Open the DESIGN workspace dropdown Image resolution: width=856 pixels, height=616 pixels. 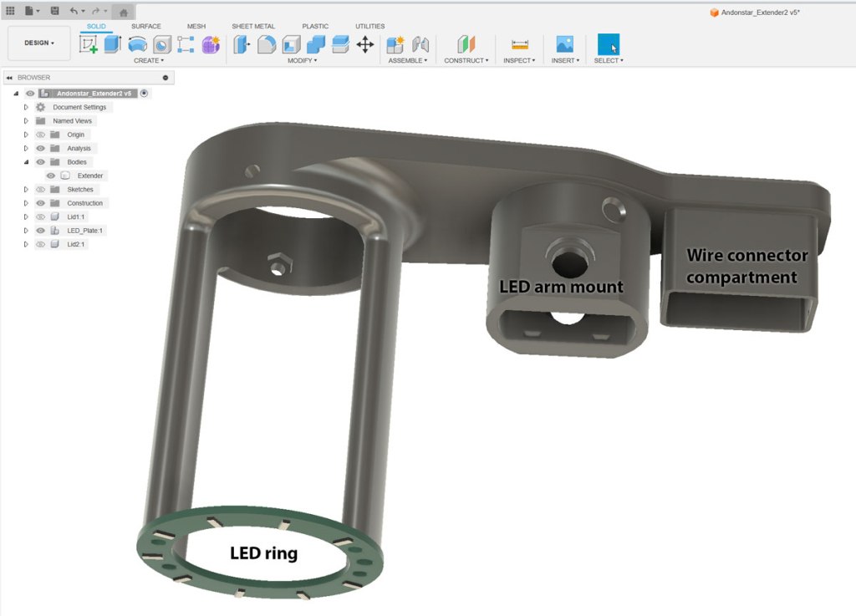[x=39, y=43]
